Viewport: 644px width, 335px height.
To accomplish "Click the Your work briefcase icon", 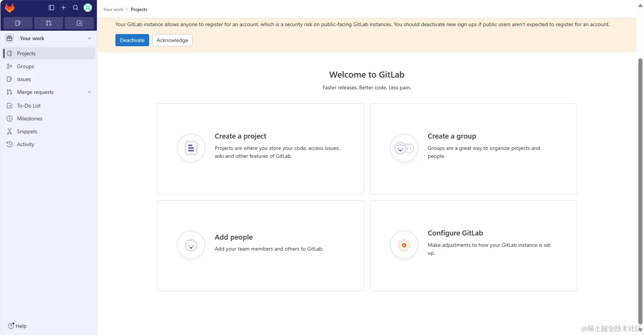I will (x=9, y=38).
